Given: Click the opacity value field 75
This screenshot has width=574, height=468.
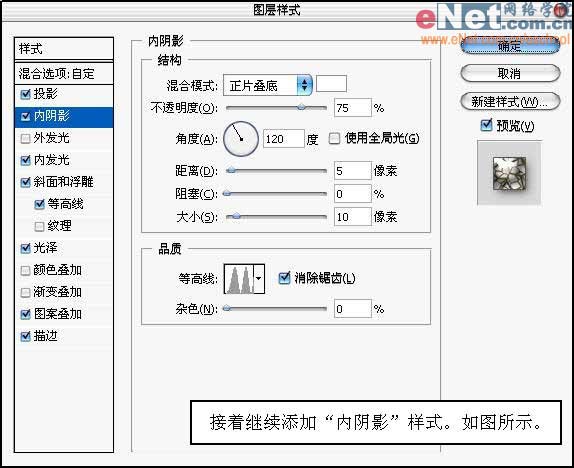Looking at the screenshot, I should (x=353, y=108).
